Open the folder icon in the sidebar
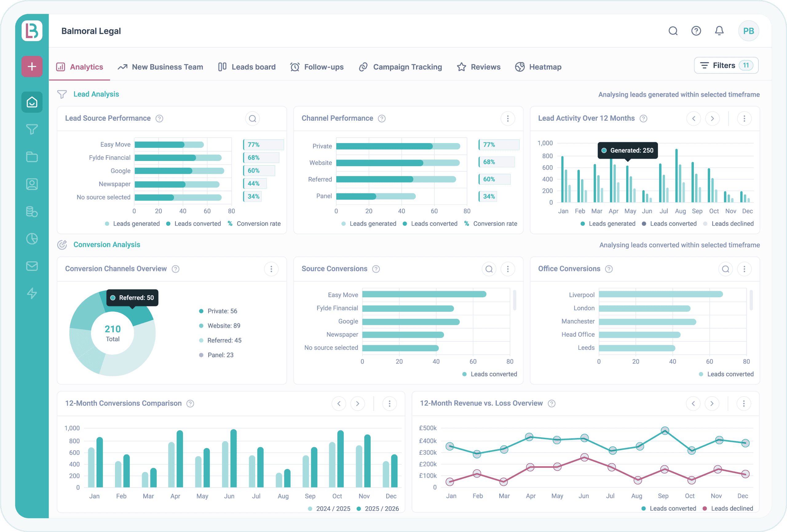The image size is (787, 532). click(x=31, y=157)
